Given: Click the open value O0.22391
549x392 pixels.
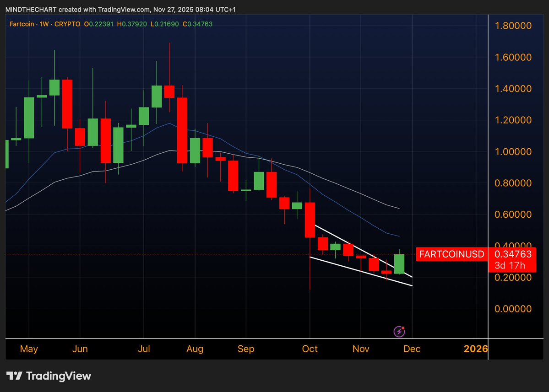Looking at the screenshot, I should [99, 24].
